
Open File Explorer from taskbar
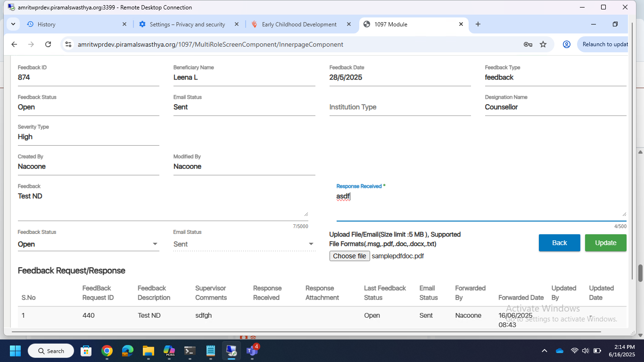coord(149,351)
